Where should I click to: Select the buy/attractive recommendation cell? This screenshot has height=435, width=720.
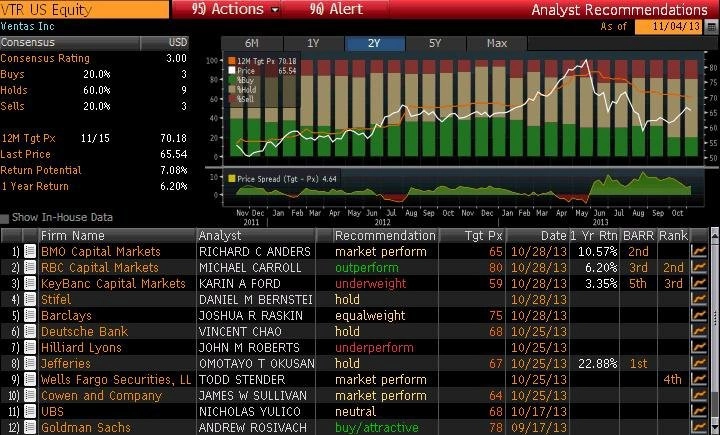click(x=377, y=427)
